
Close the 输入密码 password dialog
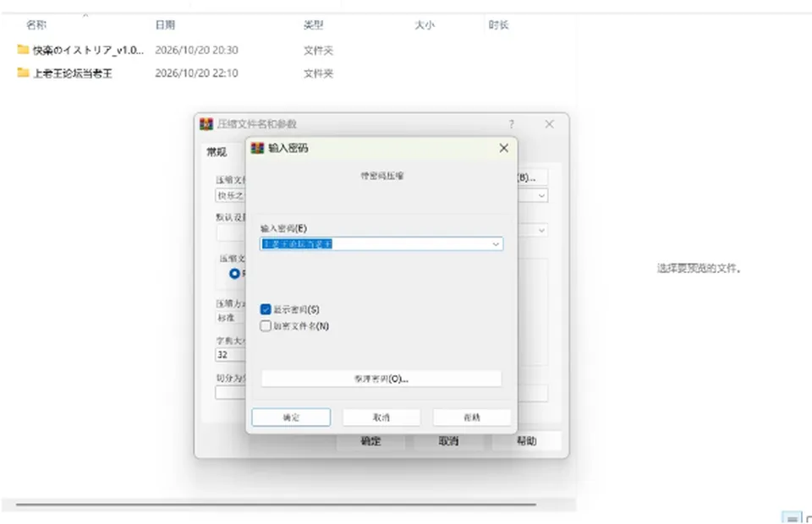(x=503, y=149)
